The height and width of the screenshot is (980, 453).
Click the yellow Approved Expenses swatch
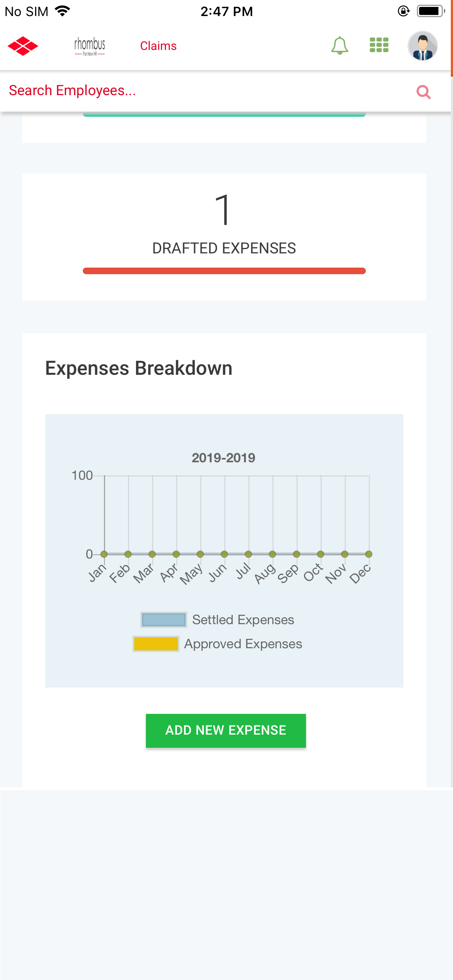[156, 644]
